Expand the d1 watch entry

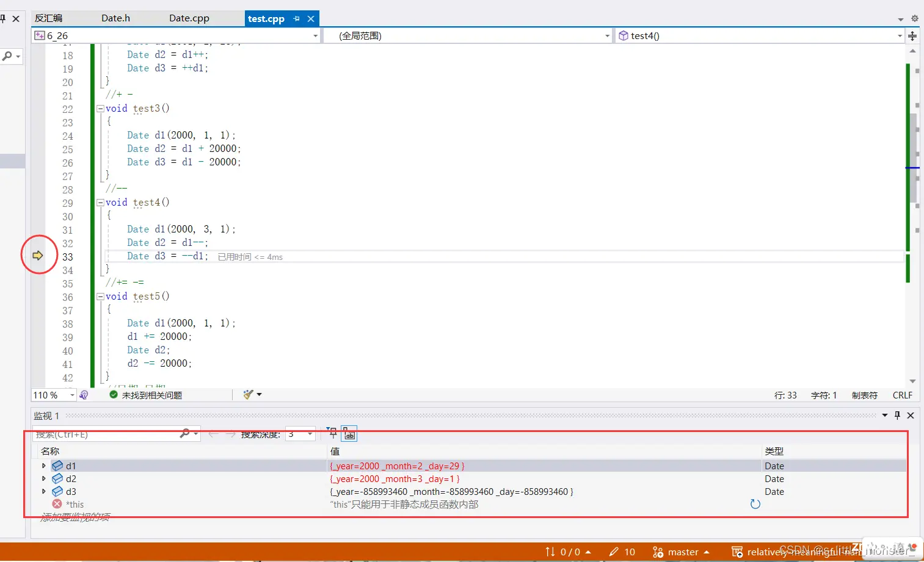click(43, 466)
